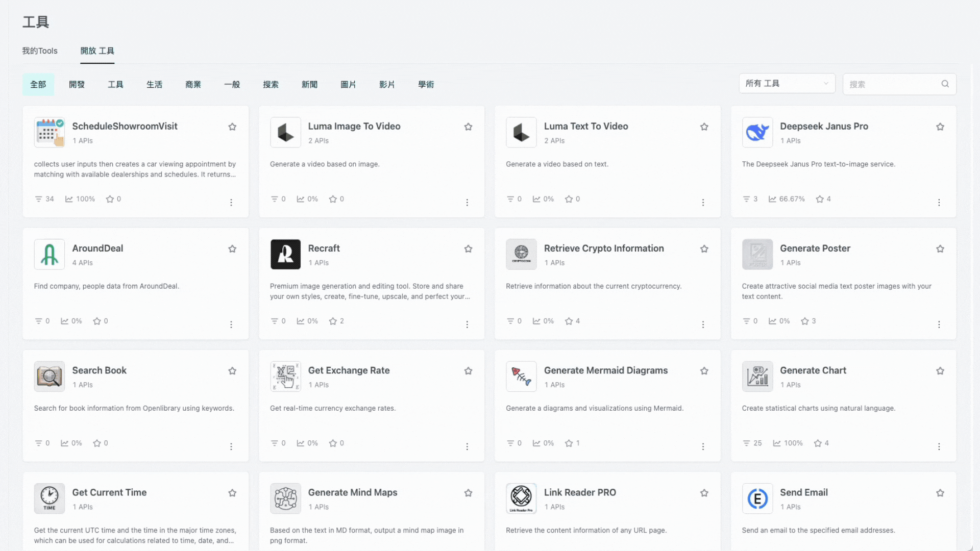980x551 pixels.
Task: Open the three-dot menu on Luma Image To Video
Action: [467, 203]
